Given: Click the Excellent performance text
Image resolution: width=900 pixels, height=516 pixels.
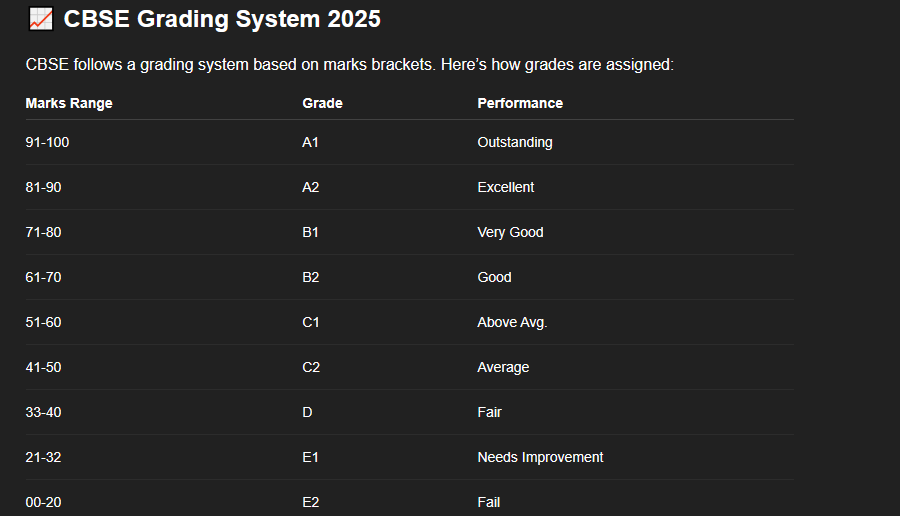Looking at the screenshot, I should pos(506,187).
